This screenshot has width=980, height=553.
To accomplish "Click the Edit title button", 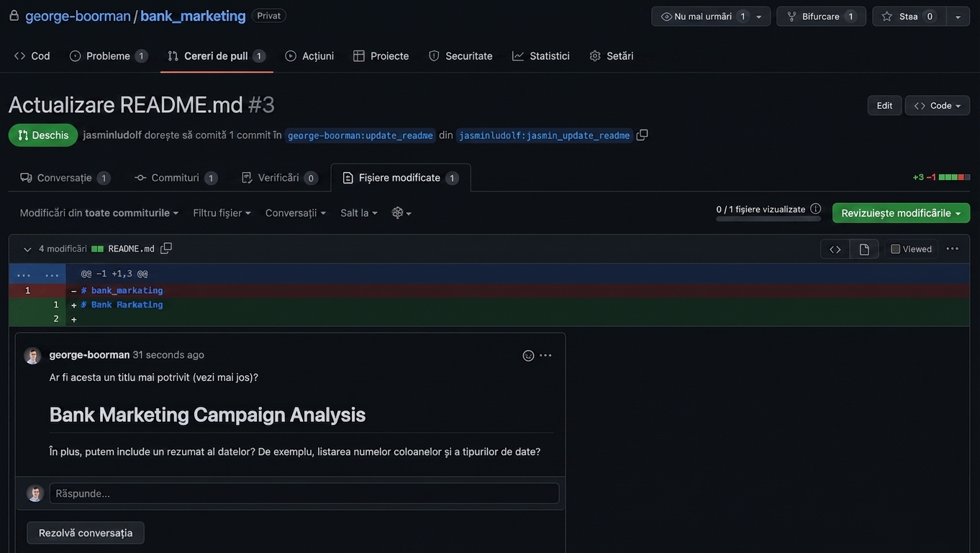I will 884,106.
